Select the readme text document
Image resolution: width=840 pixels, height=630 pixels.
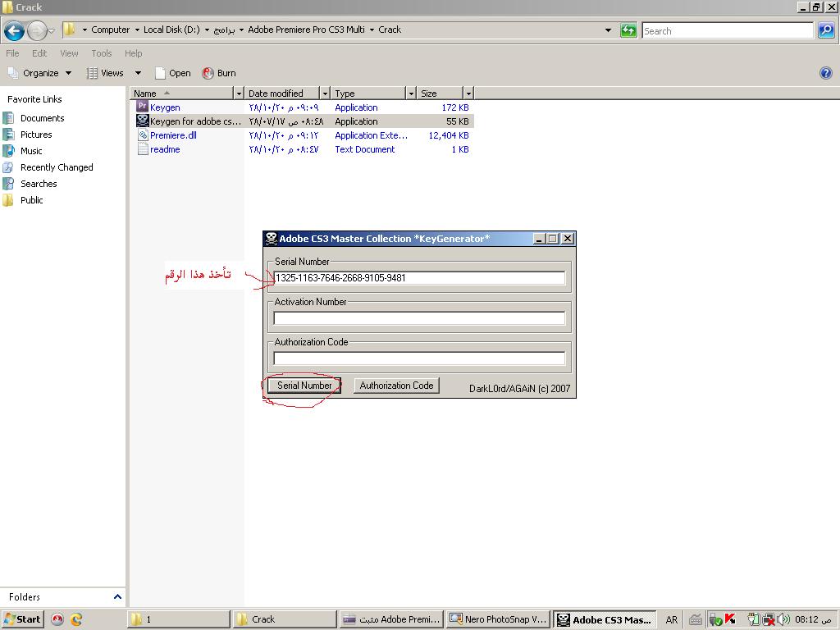tap(165, 149)
